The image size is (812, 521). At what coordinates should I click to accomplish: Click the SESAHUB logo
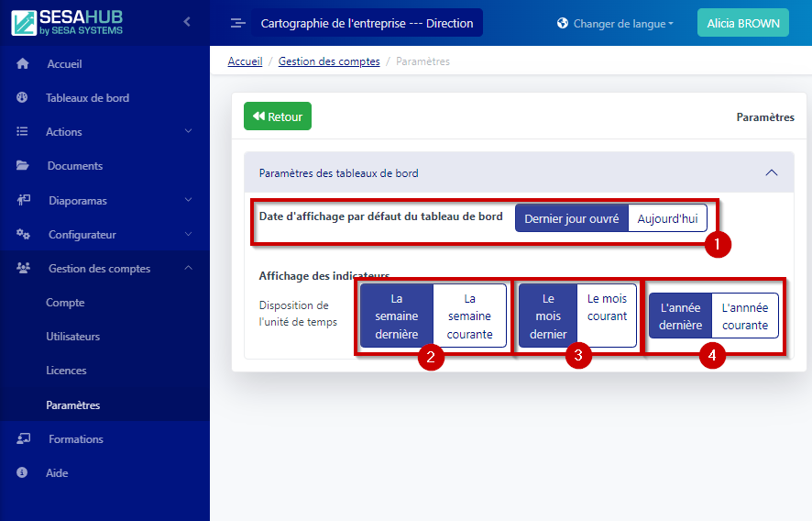click(x=68, y=23)
